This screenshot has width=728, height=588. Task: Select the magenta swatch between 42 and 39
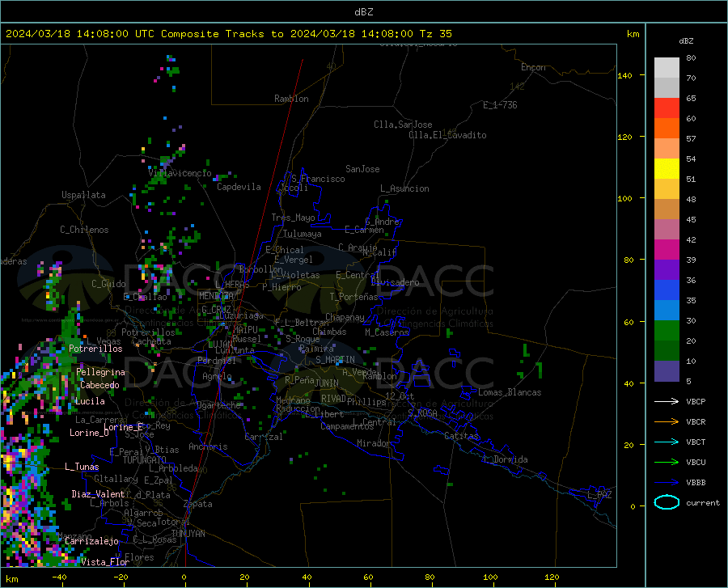point(667,250)
